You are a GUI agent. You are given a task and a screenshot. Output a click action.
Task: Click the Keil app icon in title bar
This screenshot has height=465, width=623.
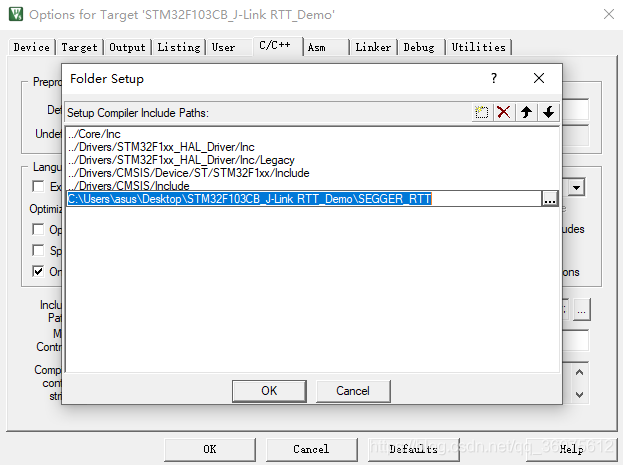(16, 14)
